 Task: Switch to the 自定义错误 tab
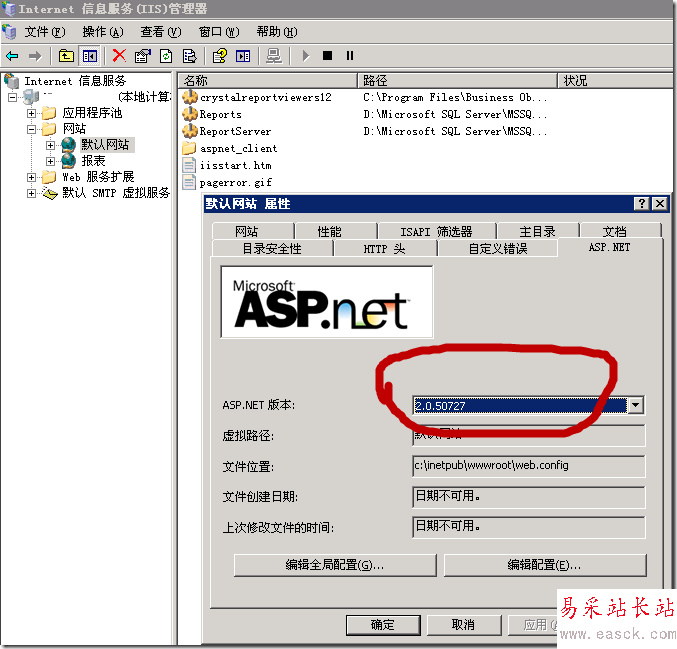[497, 248]
